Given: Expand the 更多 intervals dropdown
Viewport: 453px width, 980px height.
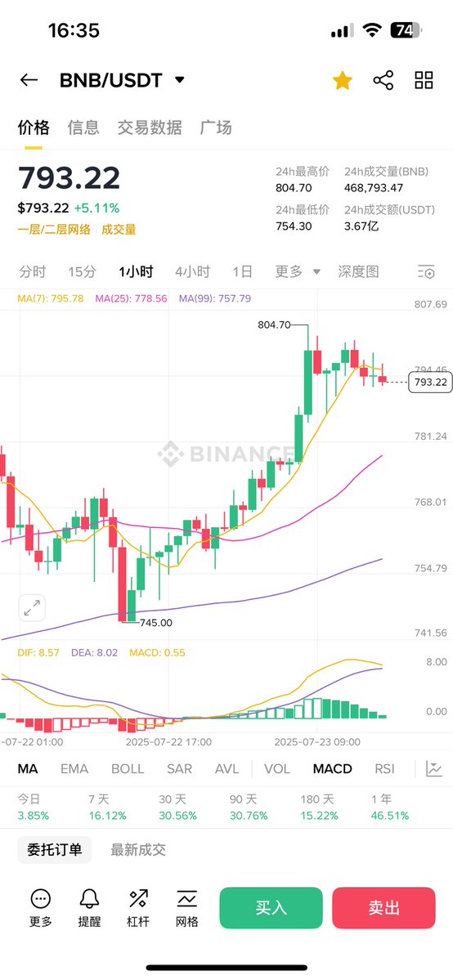Looking at the screenshot, I should tap(298, 272).
